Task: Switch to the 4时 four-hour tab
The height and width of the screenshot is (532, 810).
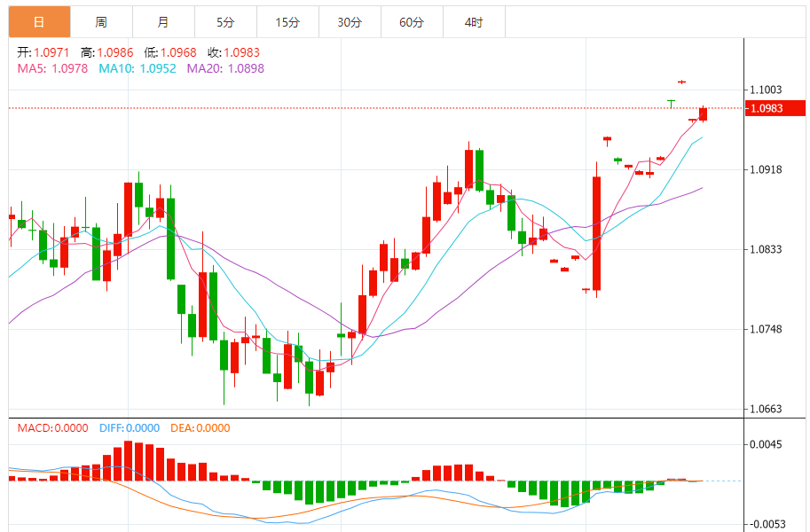Action: click(x=474, y=22)
